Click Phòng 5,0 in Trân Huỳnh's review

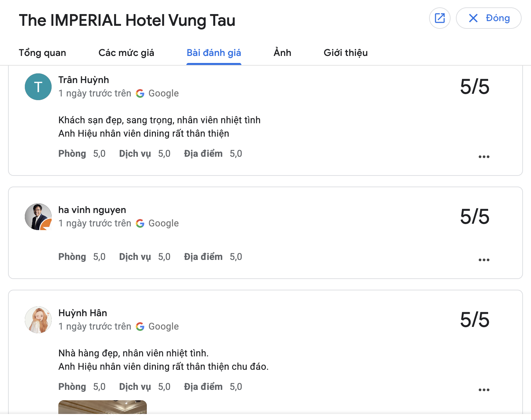[82, 153]
